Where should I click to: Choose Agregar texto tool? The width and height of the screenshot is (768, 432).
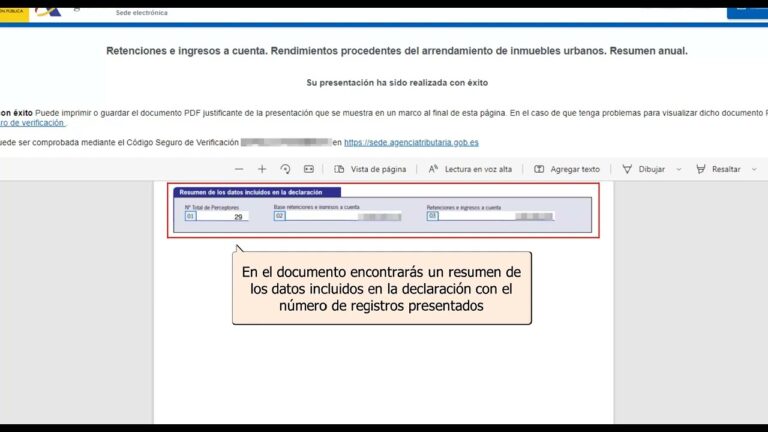pyautogui.click(x=567, y=169)
